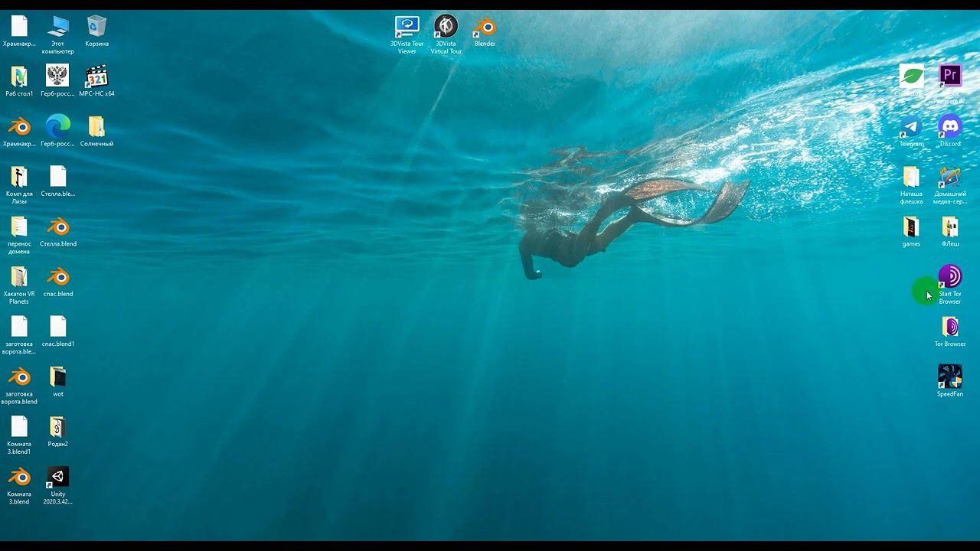The height and width of the screenshot is (551, 980).
Task: Select the Герб-росс... coat of arms image
Action: 58,77
